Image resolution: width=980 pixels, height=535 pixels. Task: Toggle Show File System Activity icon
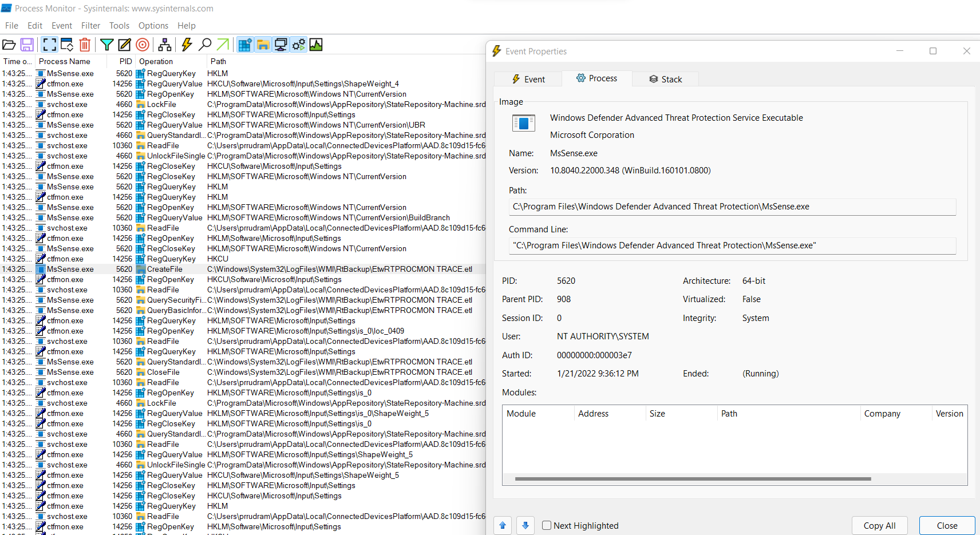pyautogui.click(x=263, y=45)
